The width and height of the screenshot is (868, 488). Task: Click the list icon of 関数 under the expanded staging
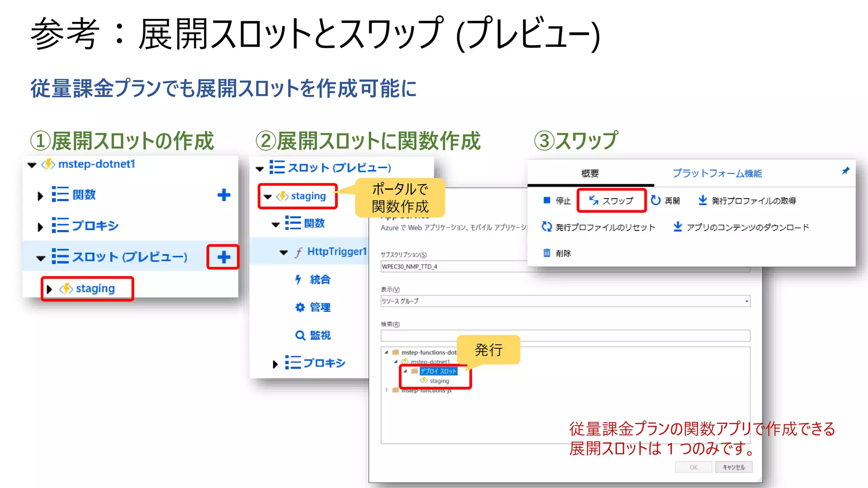293,223
